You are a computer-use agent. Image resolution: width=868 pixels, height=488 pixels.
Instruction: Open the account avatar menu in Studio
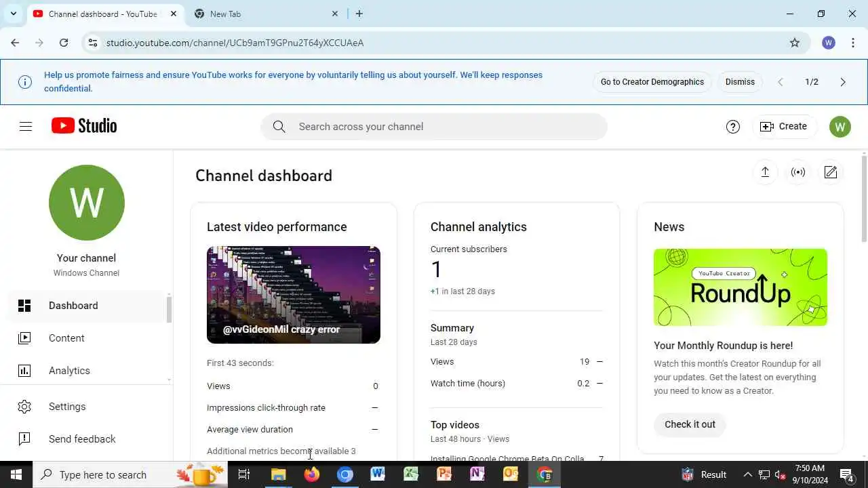(840, 127)
